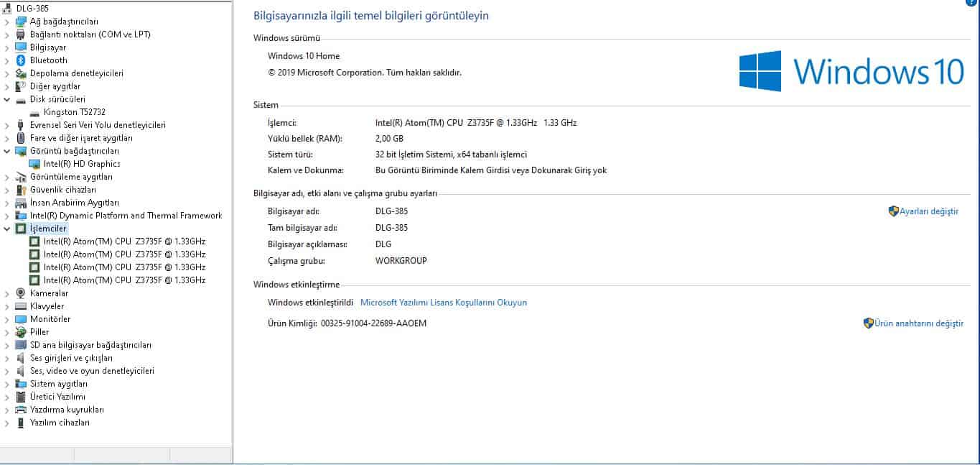
Task: Collapse the İşlemciler branch
Action: [x=6, y=229]
